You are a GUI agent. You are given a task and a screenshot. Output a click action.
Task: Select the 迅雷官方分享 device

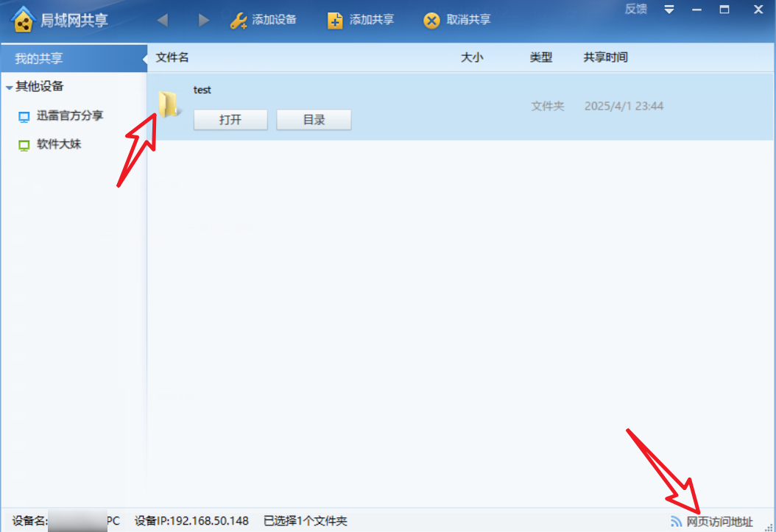[x=70, y=116]
